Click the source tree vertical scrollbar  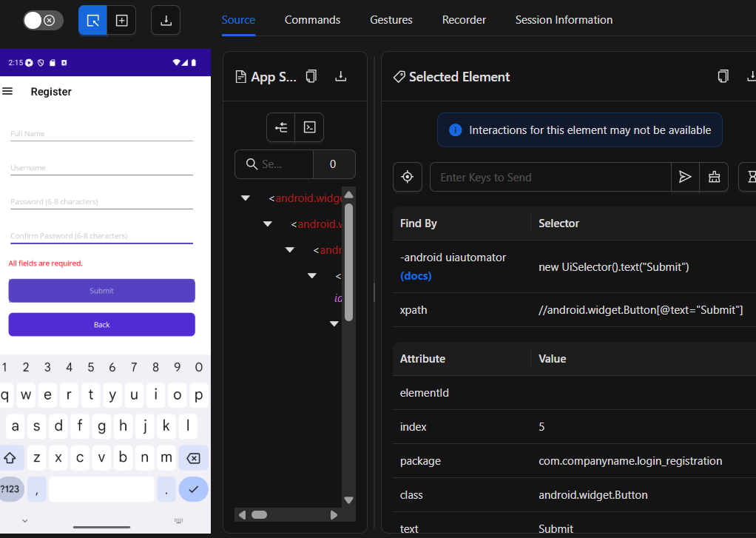(348, 261)
